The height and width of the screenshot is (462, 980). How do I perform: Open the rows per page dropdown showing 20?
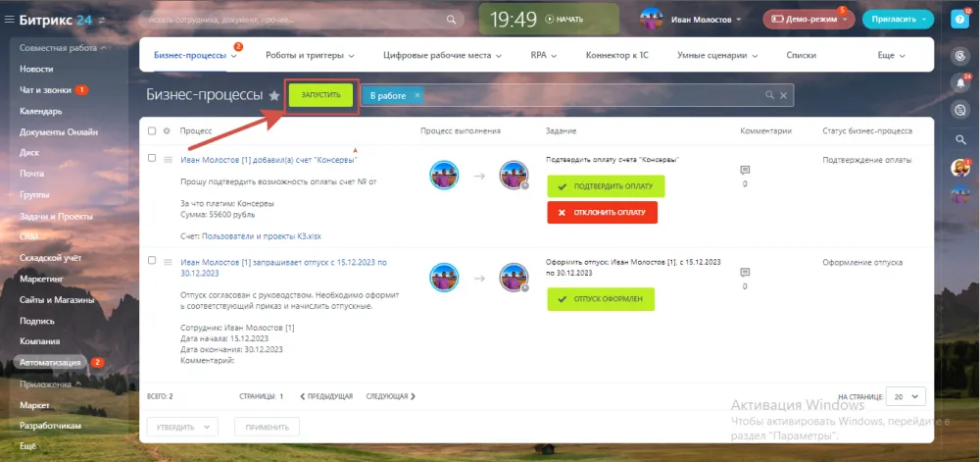click(x=906, y=396)
